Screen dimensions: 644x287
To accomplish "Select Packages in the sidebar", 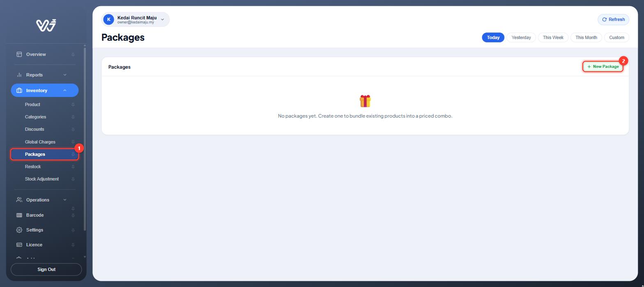I will click(x=45, y=154).
